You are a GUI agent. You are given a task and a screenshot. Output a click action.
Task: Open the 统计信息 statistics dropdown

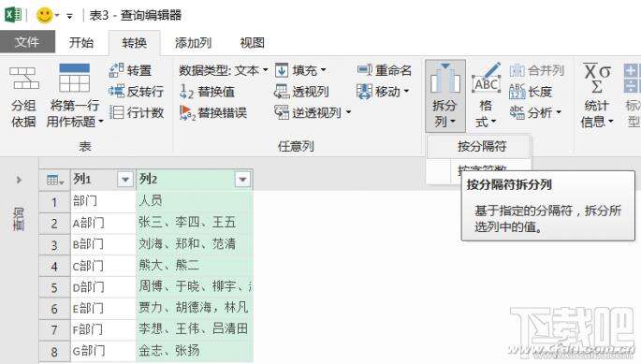point(597,95)
